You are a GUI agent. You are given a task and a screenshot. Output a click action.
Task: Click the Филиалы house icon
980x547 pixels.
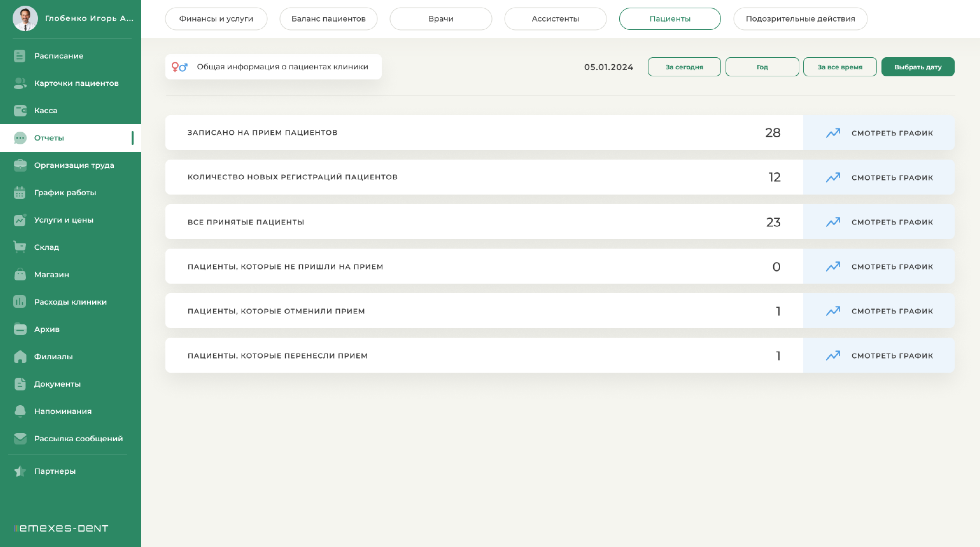(x=20, y=357)
